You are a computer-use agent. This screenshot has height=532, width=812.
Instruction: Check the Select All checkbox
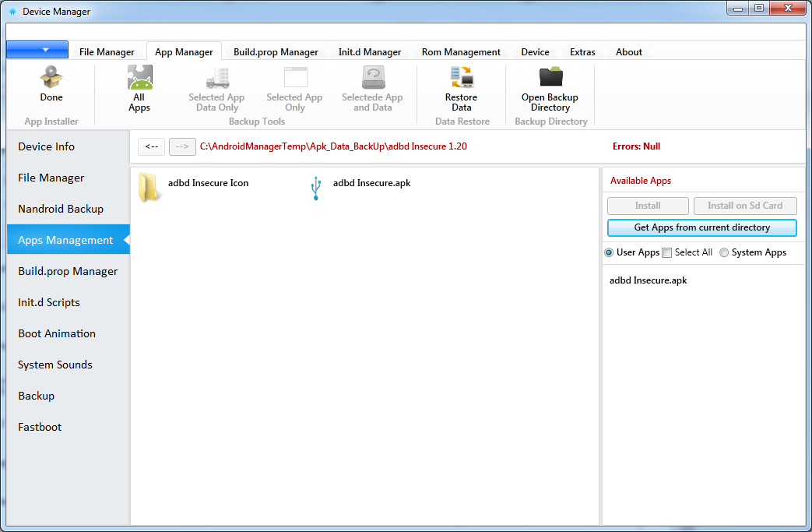(666, 253)
